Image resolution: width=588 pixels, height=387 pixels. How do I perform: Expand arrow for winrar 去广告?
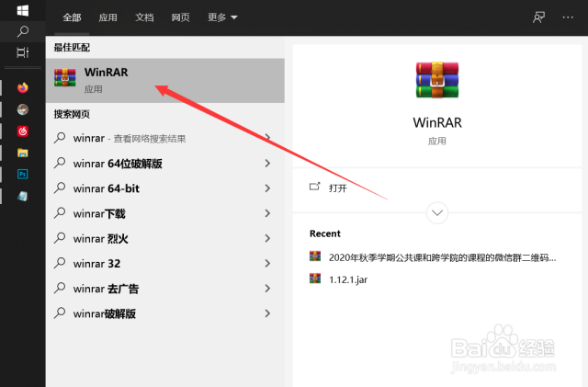coord(267,289)
